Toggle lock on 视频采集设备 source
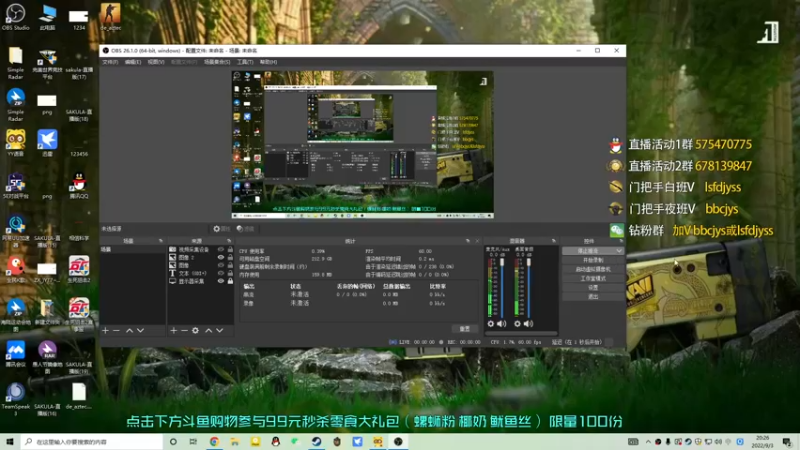Screen dimensions: 800x450 [230, 249]
